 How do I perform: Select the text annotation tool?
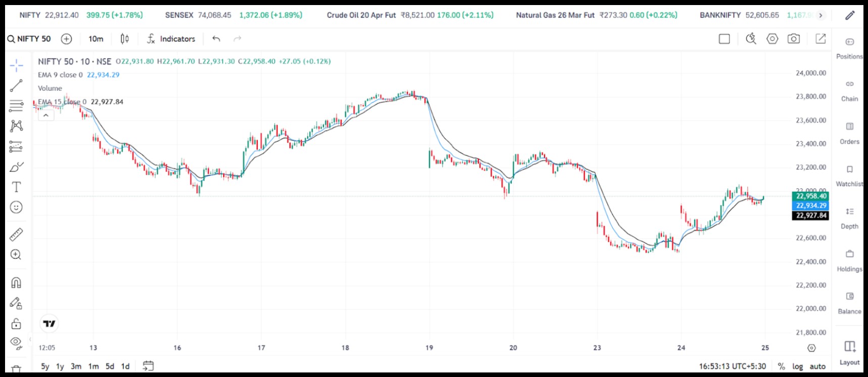click(x=16, y=187)
